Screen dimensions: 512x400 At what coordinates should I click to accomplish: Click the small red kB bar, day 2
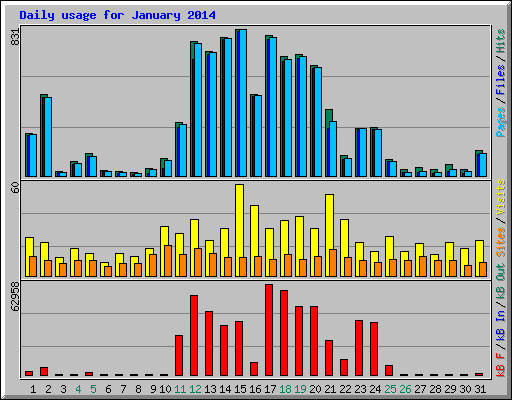click(x=44, y=372)
